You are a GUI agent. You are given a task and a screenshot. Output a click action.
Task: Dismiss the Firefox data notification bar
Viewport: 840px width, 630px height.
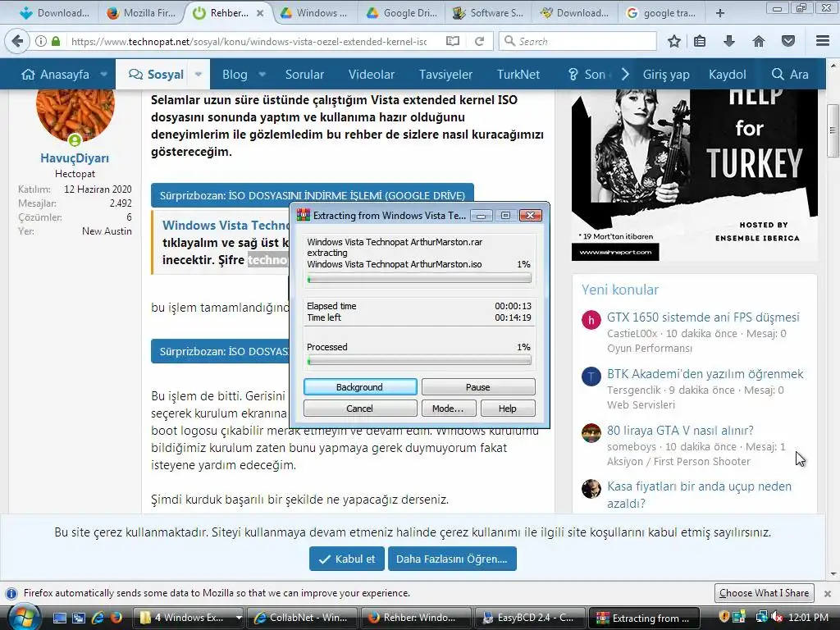coord(827,594)
